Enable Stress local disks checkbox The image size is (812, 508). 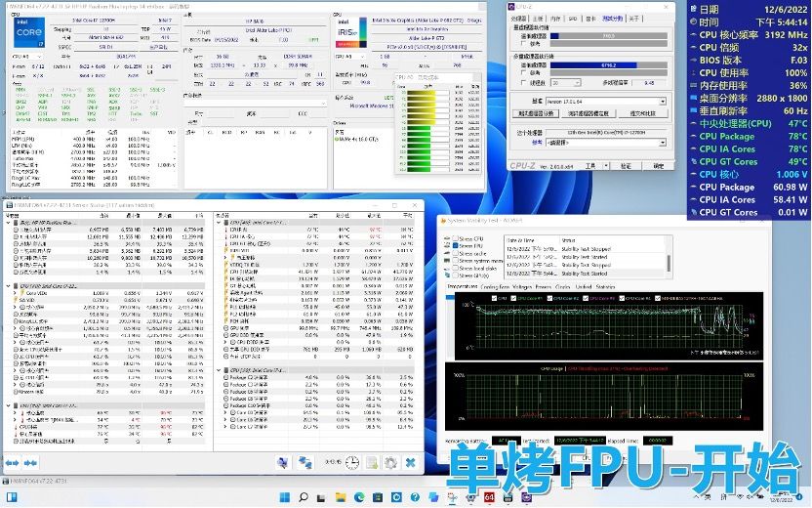click(x=455, y=268)
